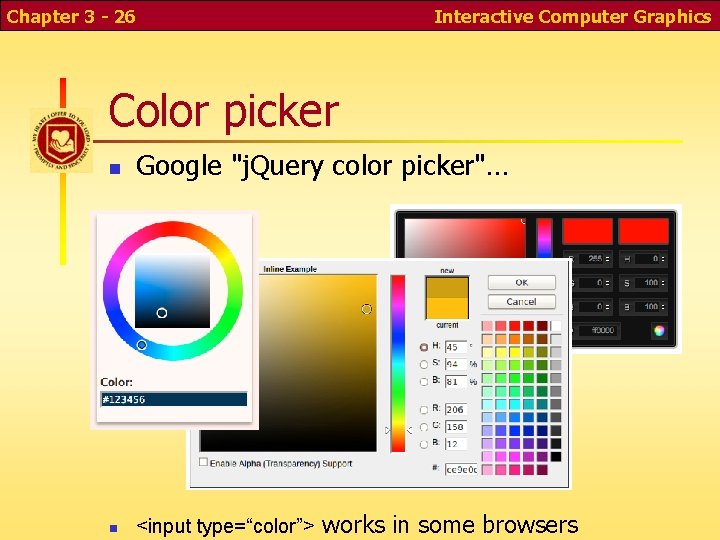
Task: Click the dark picker S field showing 100
Action: [x=648, y=283]
